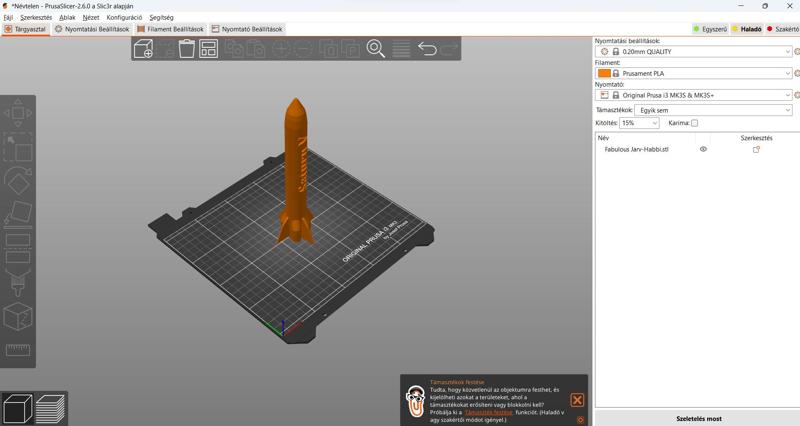Image resolution: width=800 pixels, height=426 pixels.
Task: Switch to the Nyomtatási Beállítások tab
Action: click(92, 29)
